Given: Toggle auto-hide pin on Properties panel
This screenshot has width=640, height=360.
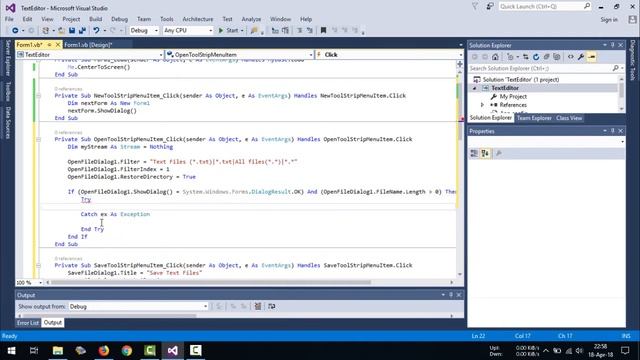Looking at the screenshot, I should tap(613, 131).
